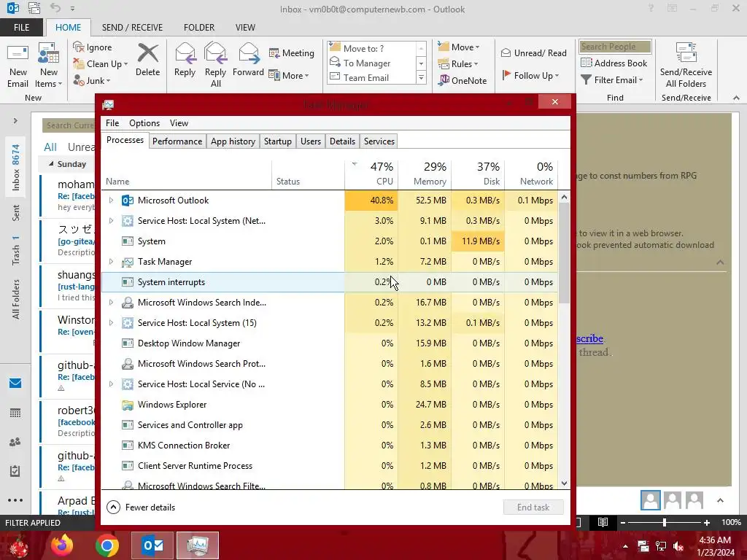Click the Forward icon in the ribbon

point(248,52)
